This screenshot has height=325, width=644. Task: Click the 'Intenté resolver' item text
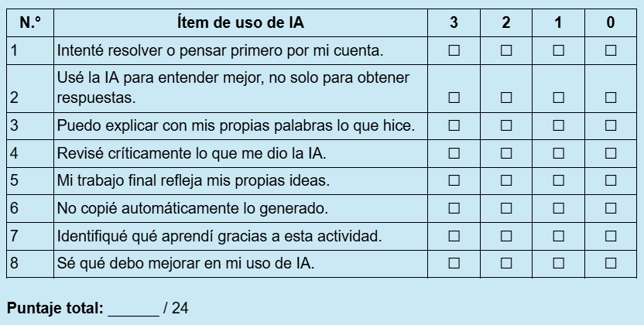220,51
